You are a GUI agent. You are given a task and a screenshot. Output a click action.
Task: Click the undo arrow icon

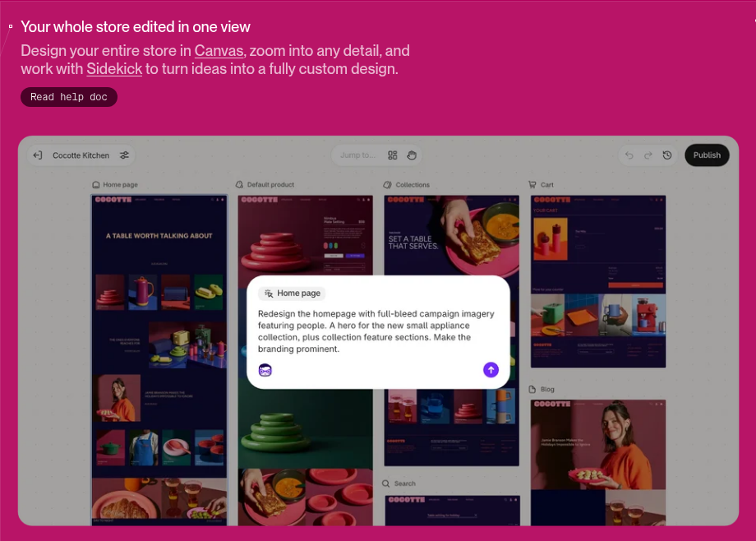pyautogui.click(x=629, y=155)
